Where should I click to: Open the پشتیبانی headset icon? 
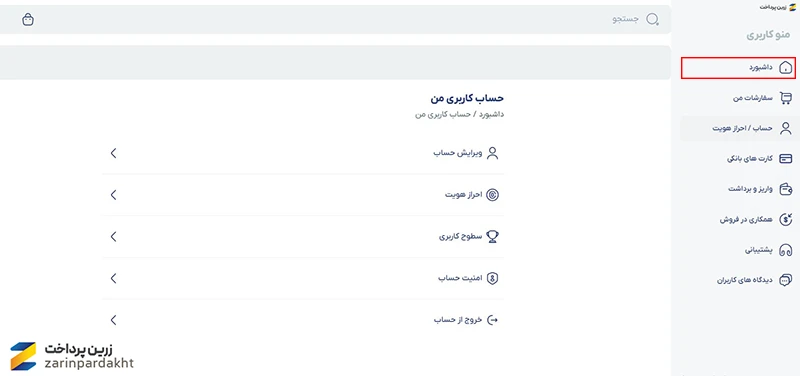[786, 250]
